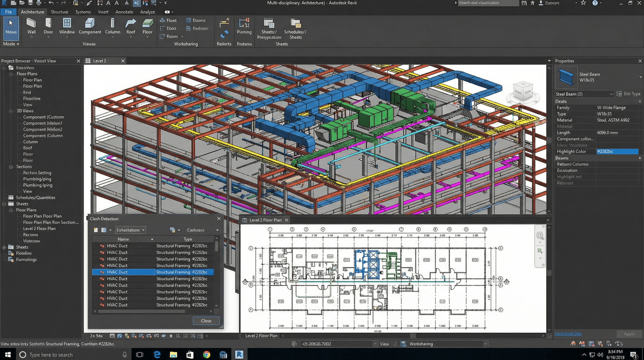Select the Wall tool in ribbon
This screenshot has height=360, width=644.
point(31,23)
